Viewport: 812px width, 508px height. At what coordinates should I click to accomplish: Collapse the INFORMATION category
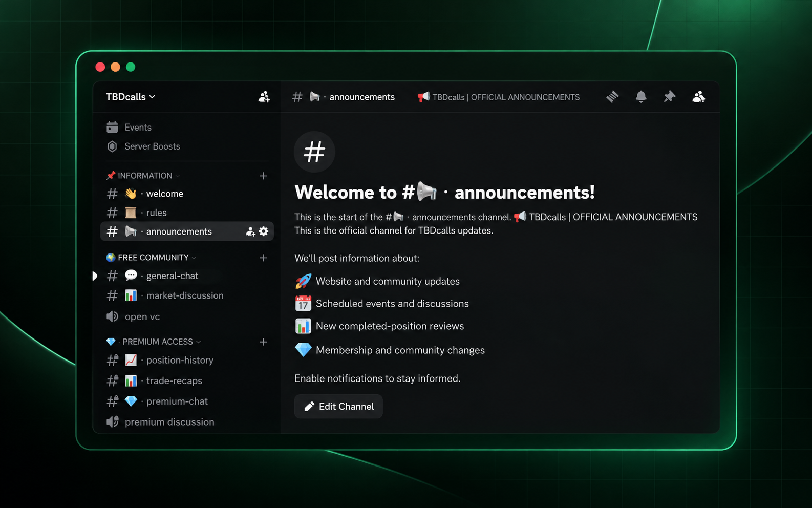pyautogui.click(x=143, y=176)
